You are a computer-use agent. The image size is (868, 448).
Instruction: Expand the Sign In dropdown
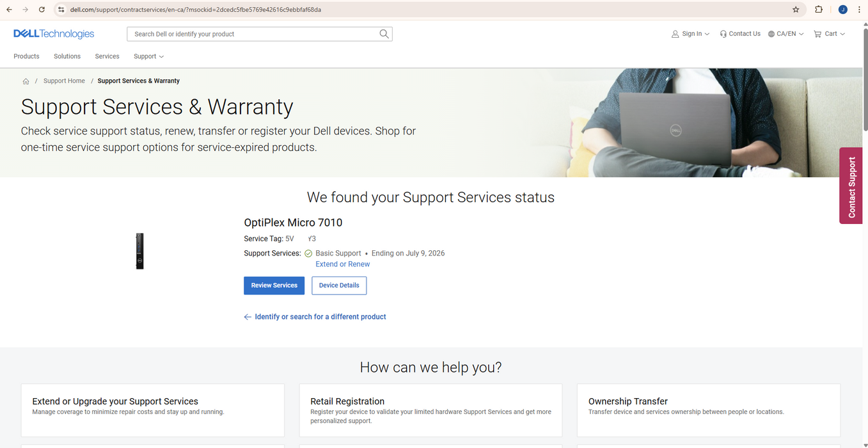[x=690, y=34]
